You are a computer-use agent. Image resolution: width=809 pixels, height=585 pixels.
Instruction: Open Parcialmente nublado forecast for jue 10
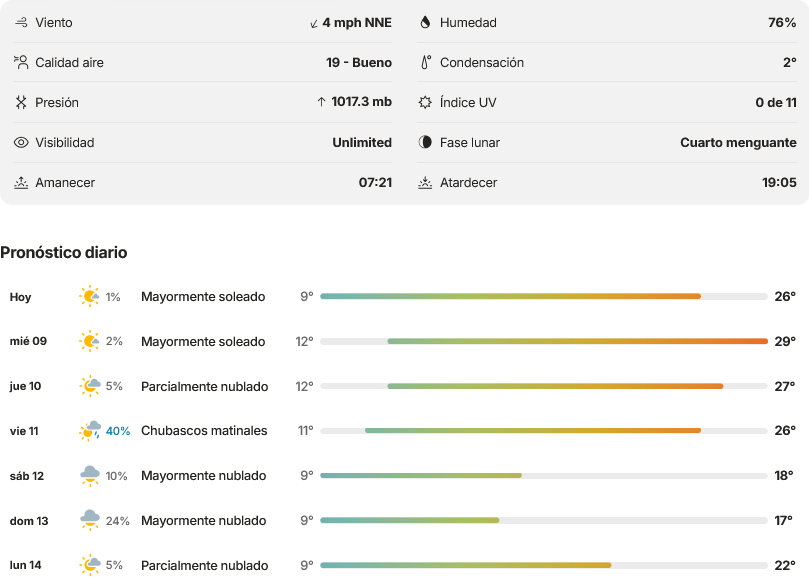coord(205,386)
